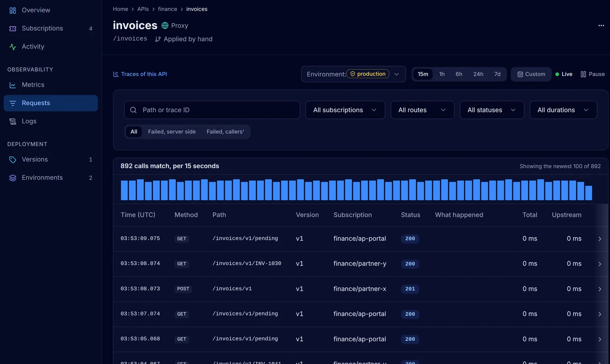
Task: Go to Requests in sidebar
Action: tap(51, 103)
